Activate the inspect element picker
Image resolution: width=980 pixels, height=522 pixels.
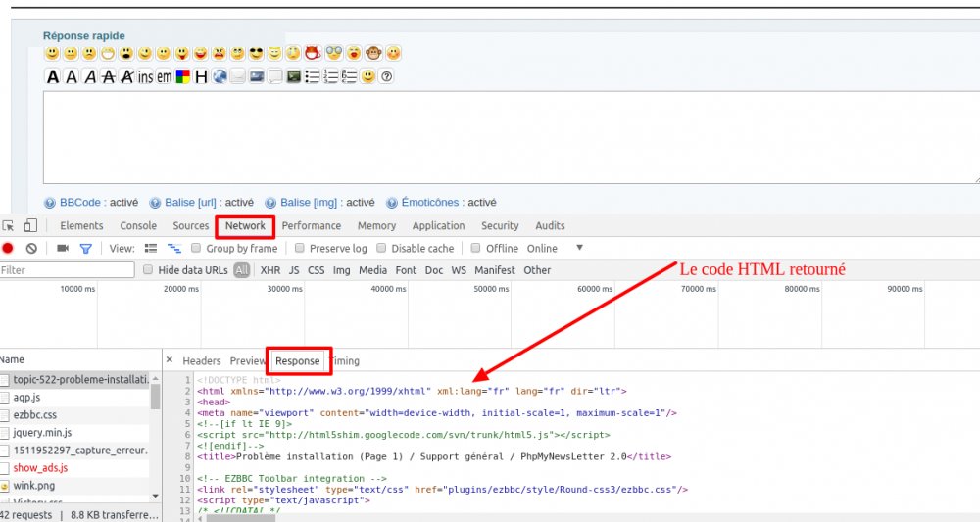9,226
